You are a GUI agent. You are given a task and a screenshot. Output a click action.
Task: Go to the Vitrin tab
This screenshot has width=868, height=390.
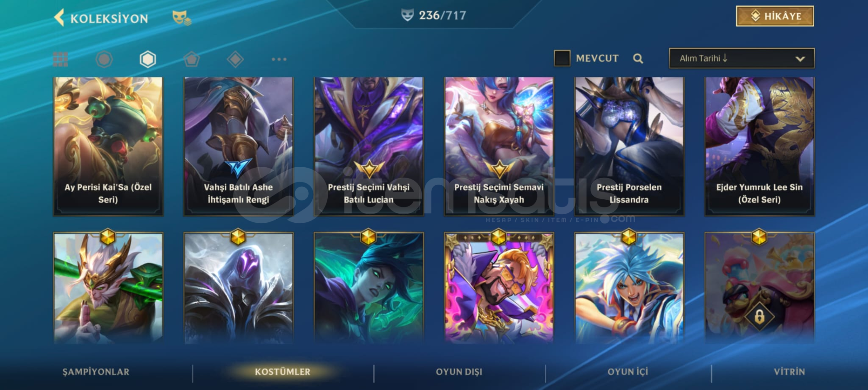pos(789,372)
